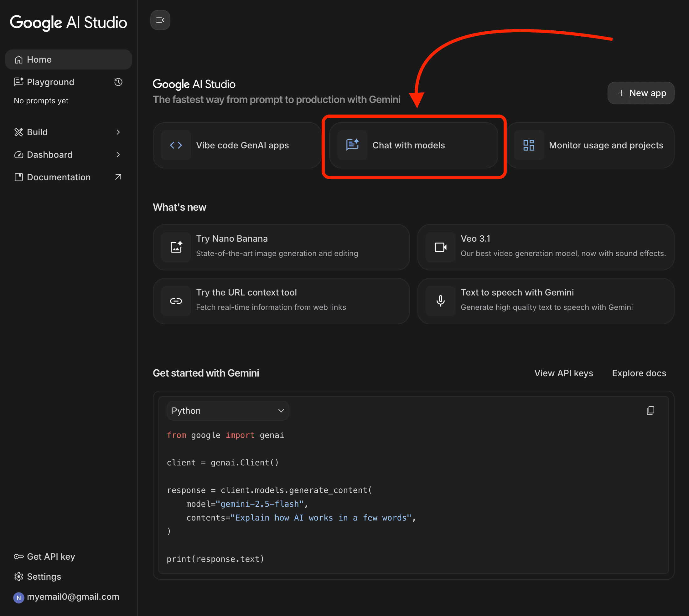
Task: Click the New app button
Action: (x=641, y=93)
